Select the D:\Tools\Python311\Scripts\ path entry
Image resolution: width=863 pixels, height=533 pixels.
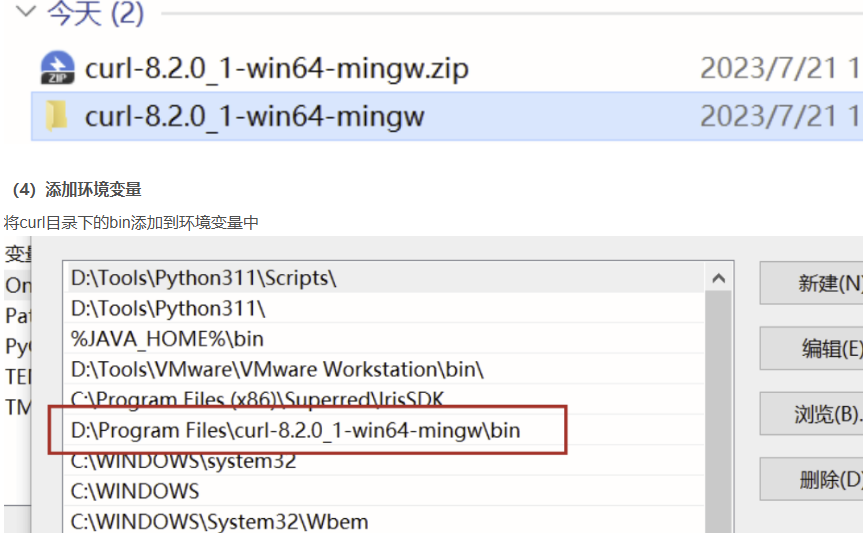pyautogui.click(x=204, y=279)
